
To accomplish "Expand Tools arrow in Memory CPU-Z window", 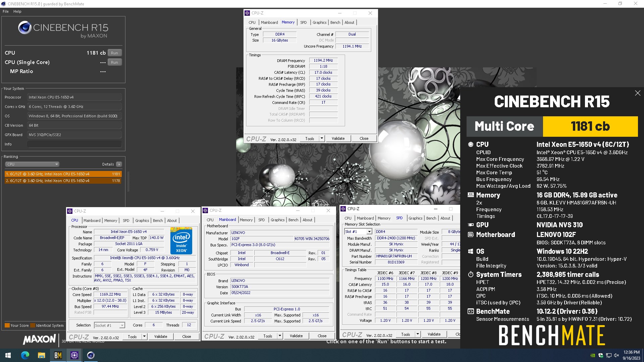I will tap(322, 138).
